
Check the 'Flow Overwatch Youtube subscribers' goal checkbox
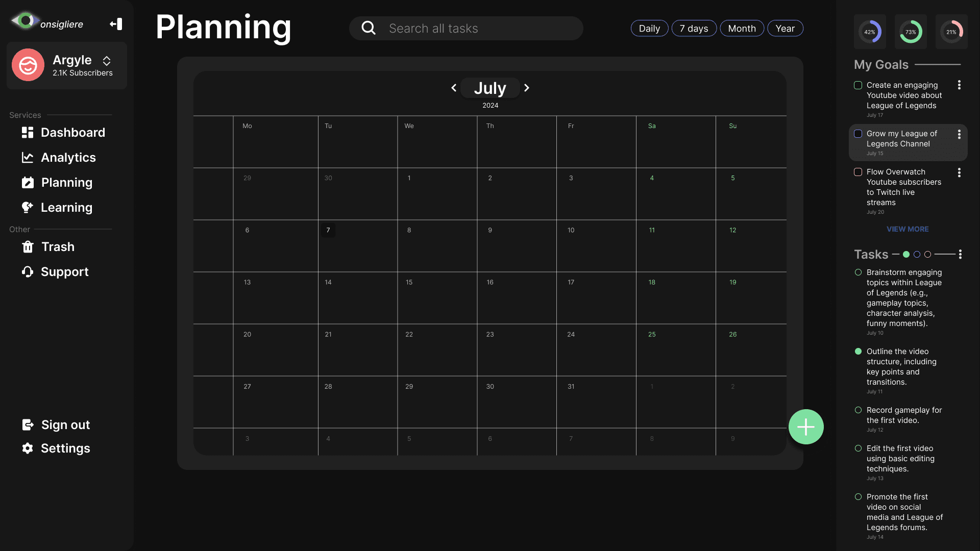pyautogui.click(x=858, y=172)
